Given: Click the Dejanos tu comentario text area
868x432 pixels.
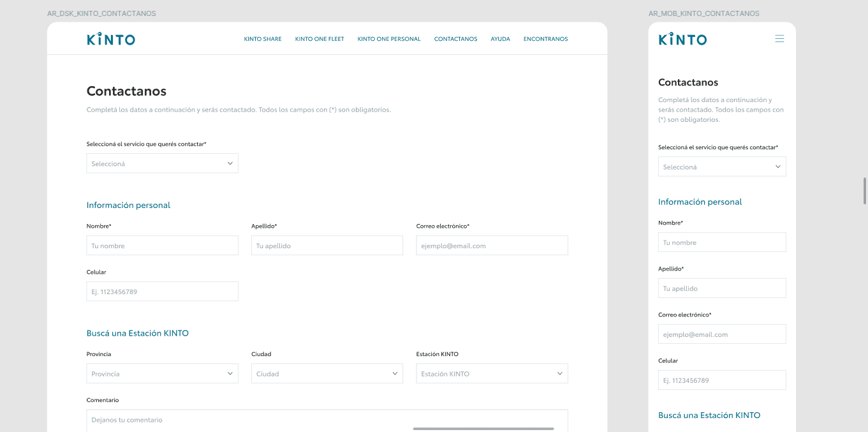Looking at the screenshot, I should (327, 421).
